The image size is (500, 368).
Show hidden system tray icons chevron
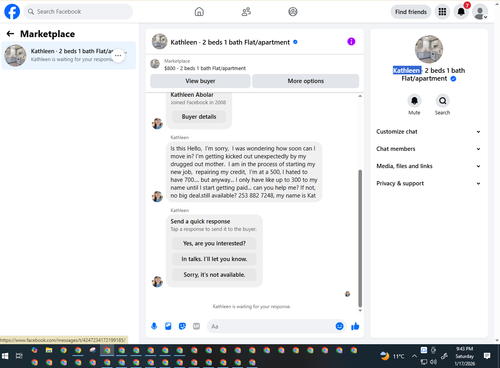[x=414, y=356]
